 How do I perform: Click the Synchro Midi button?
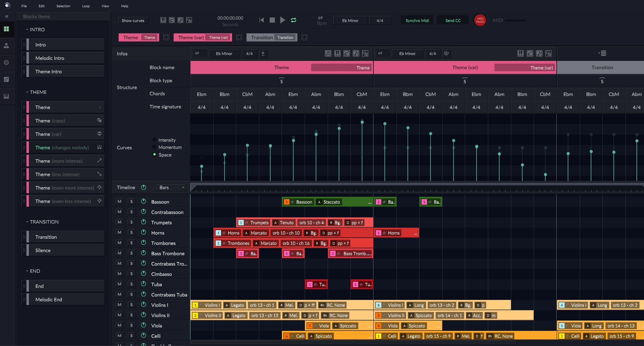tap(417, 21)
